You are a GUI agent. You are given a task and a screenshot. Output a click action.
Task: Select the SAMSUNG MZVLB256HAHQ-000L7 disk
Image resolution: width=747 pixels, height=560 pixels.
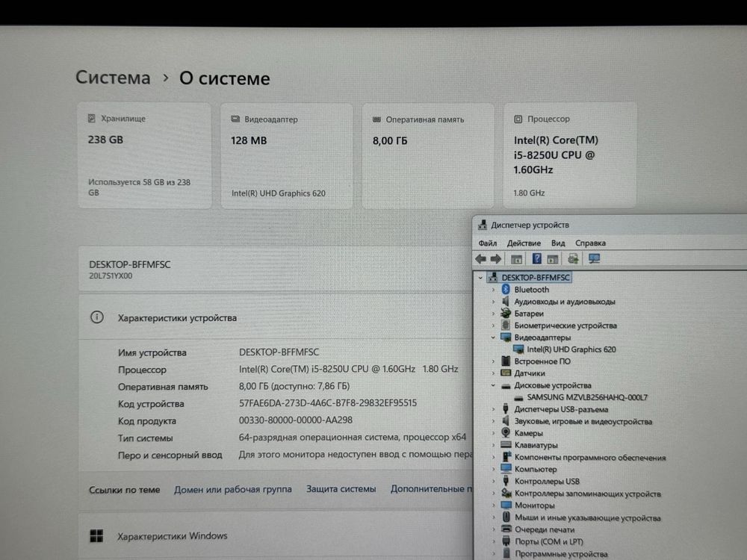587,397
